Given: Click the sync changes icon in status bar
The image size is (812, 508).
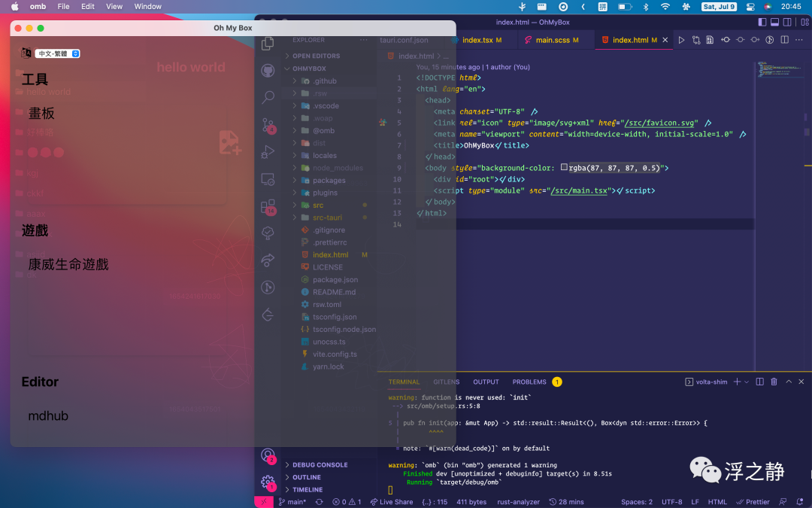Looking at the screenshot, I should pos(319,502).
